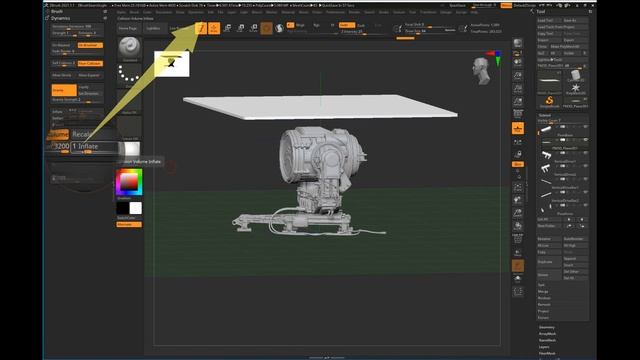Image resolution: width=640 pixels, height=360 pixels.
Task: Expand the Layers subpalette
Action: click(544, 347)
